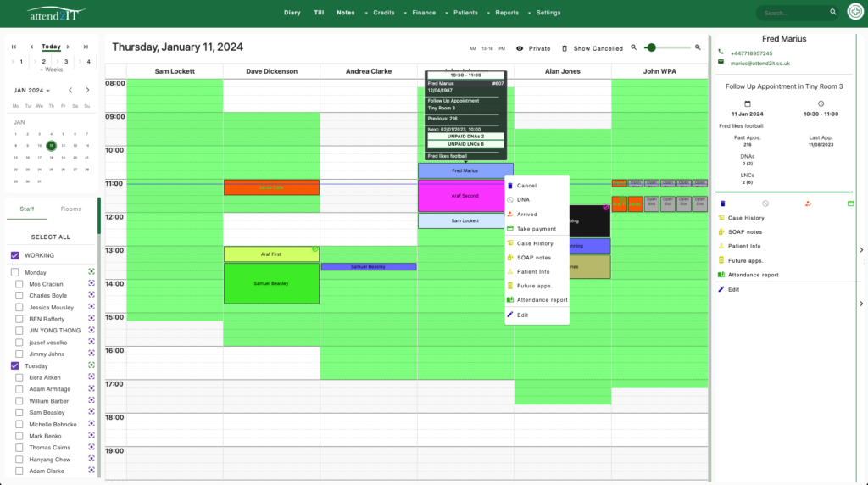Click the blue trash icon in patient panel
The height and width of the screenshot is (485, 868).
pos(723,203)
